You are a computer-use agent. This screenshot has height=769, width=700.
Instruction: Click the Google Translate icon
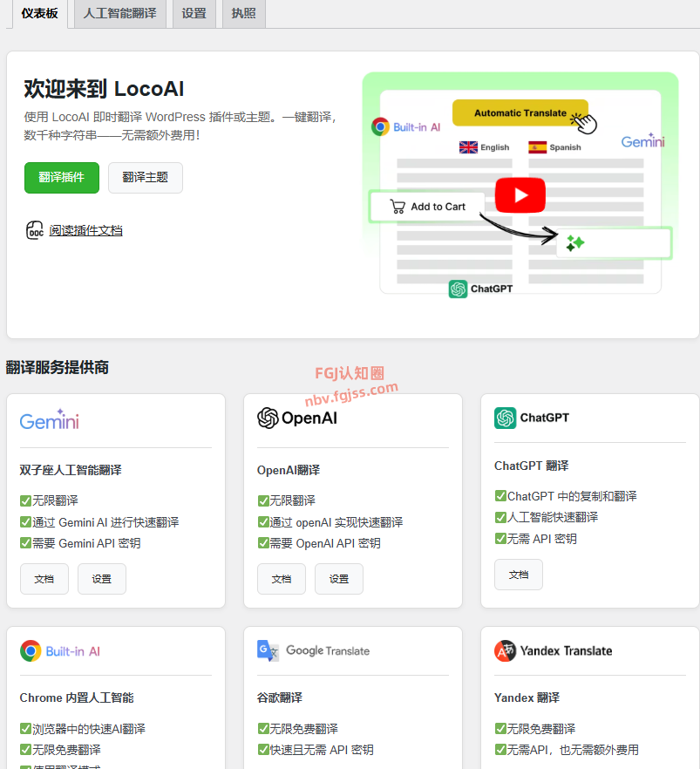(x=266, y=650)
